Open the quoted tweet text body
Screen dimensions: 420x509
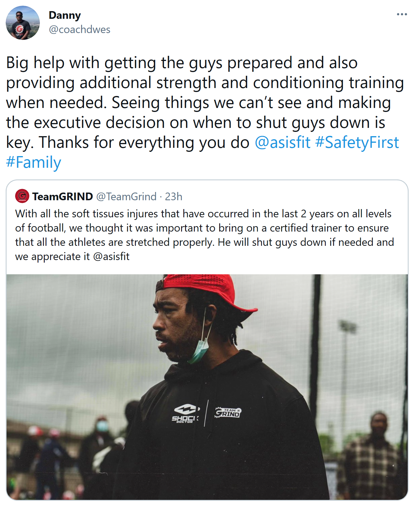pos(204,235)
